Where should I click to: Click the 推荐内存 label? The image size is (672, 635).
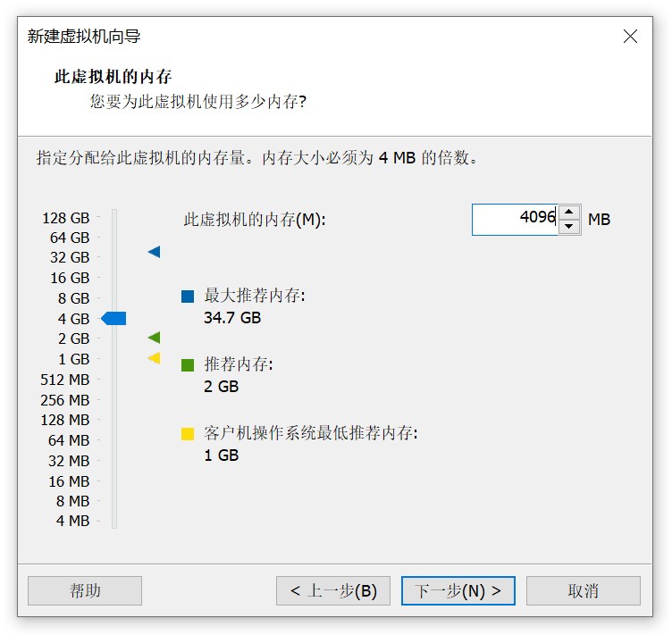239,364
